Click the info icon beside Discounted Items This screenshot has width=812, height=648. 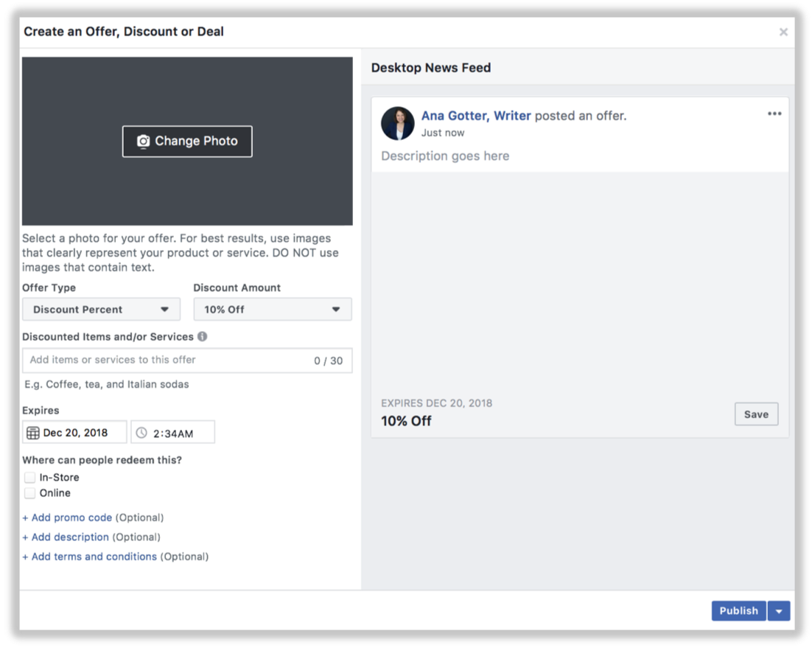(x=203, y=337)
